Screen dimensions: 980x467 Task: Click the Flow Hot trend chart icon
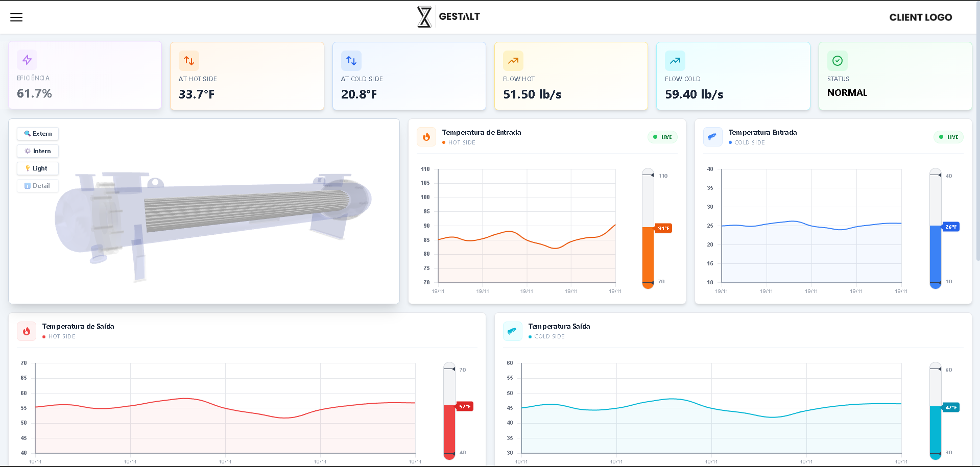[x=513, y=61]
